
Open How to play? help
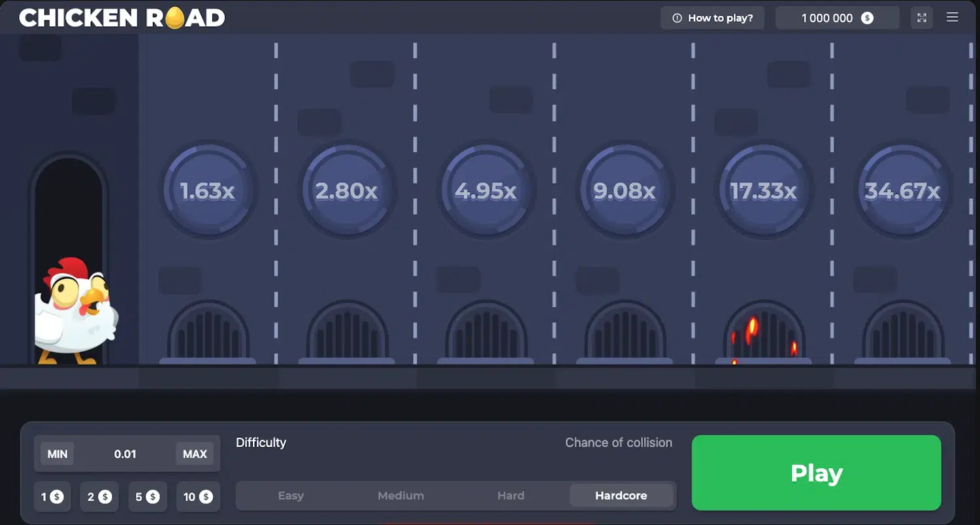(713, 18)
